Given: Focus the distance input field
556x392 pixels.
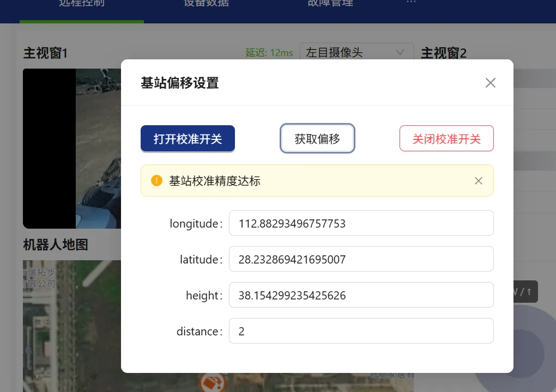Looking at the screenshot, I should 361,330.
